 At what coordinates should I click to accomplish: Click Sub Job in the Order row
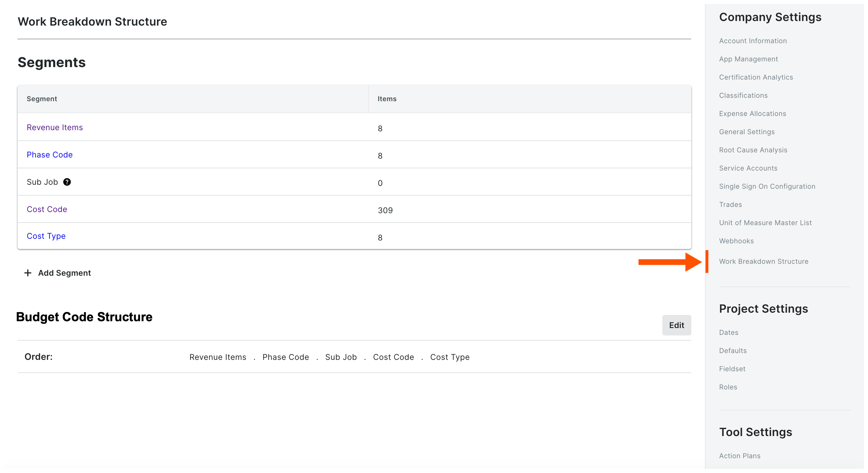click(341, 357)
